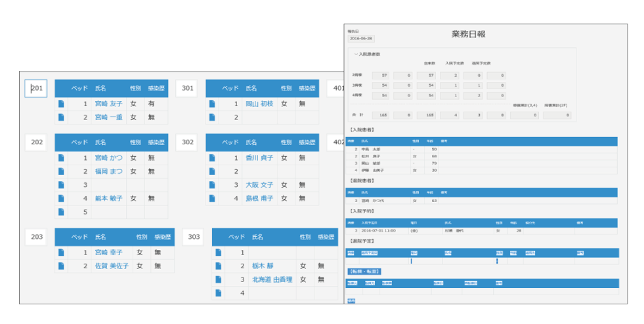Collapse the 入院患者数 section chevron
The height and width of the screenshot is (324, 644).
pyautogui.click(x=356, y=54)
